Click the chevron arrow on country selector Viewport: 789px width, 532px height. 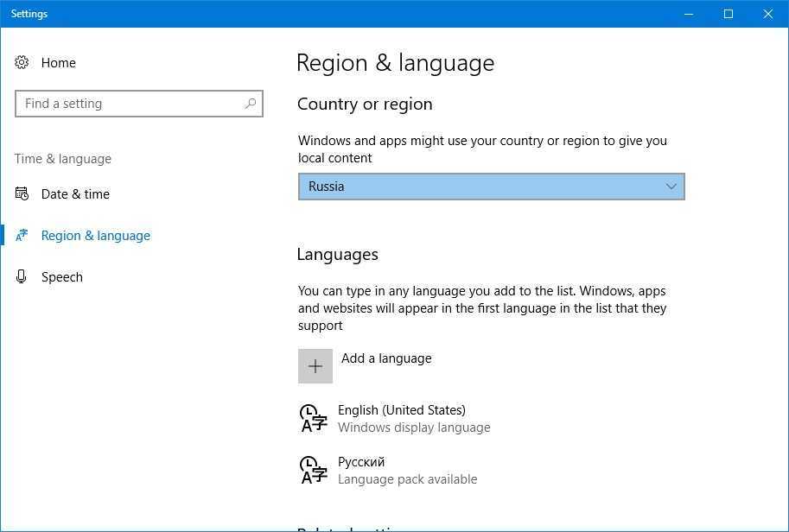tap(671, 187)
